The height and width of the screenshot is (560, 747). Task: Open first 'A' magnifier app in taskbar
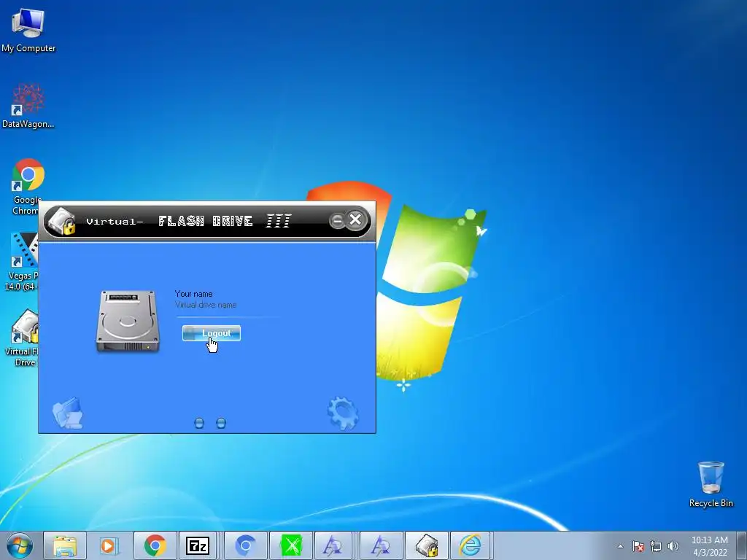click(333, 545)
